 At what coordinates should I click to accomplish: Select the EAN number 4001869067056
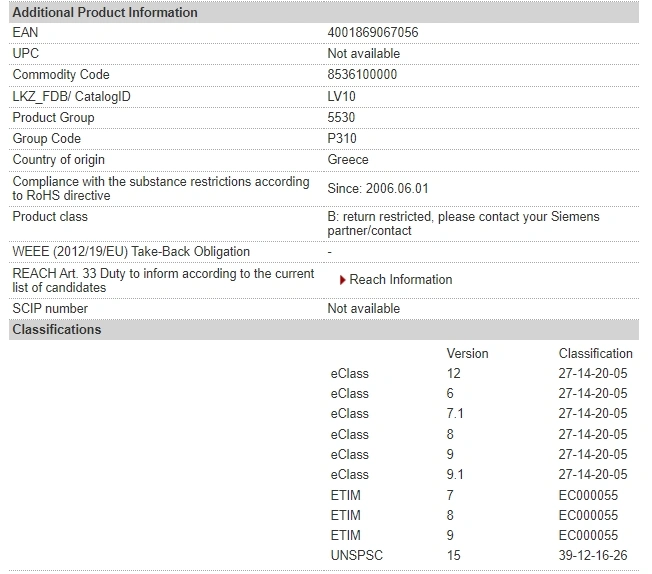point(373,32)
